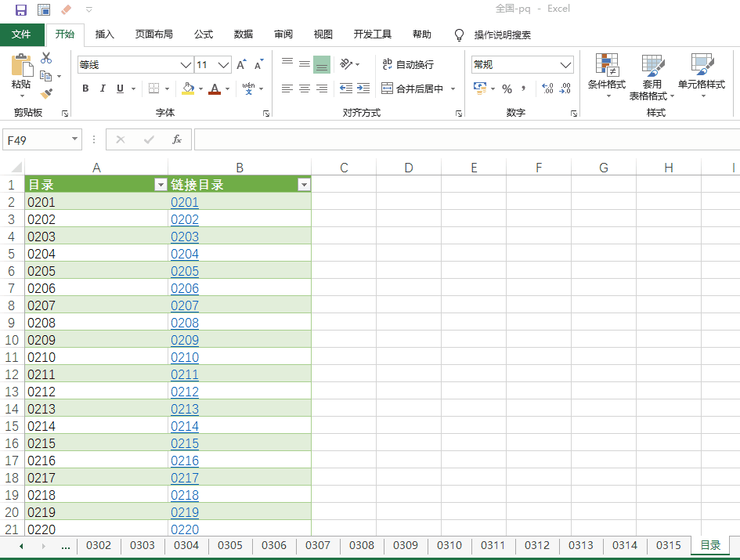Click the percent style icon

coord(507,89)
